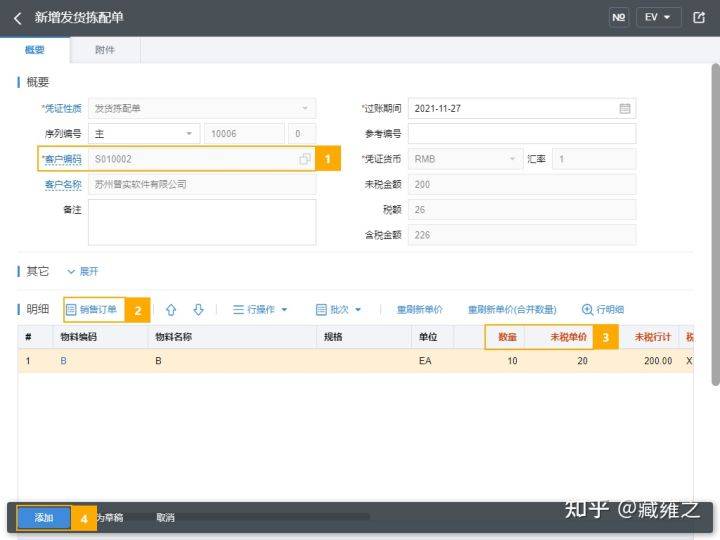The image size is (720, 540).
Task: Switch to the Attachments tab
Action: tap(105, 49)
